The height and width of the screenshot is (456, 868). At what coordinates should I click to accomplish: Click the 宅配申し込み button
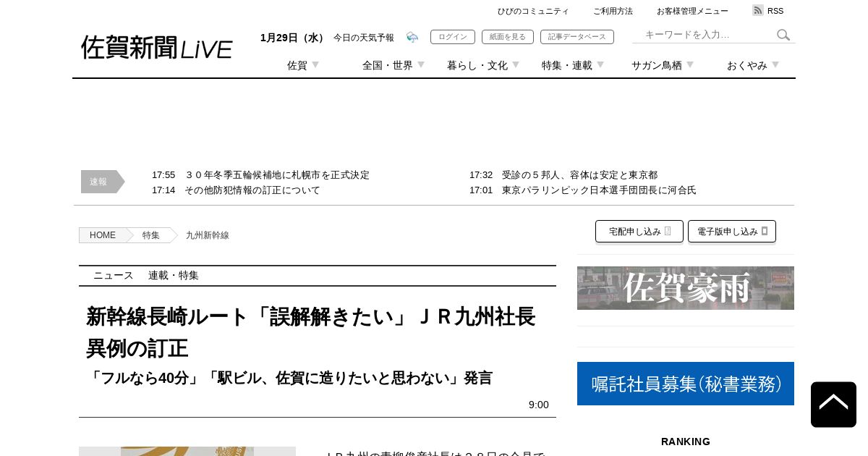639,232
